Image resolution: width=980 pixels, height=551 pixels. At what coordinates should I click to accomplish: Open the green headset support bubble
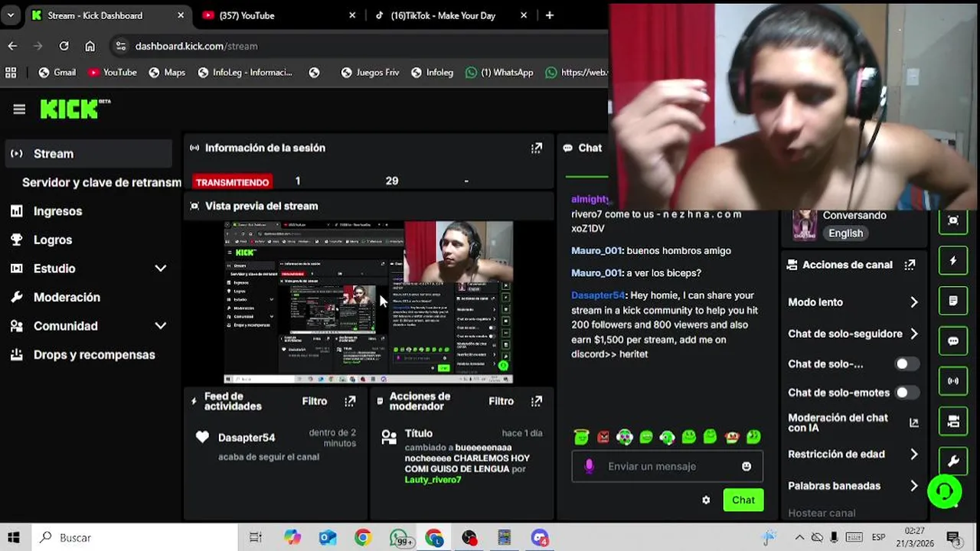click(945, 491)
